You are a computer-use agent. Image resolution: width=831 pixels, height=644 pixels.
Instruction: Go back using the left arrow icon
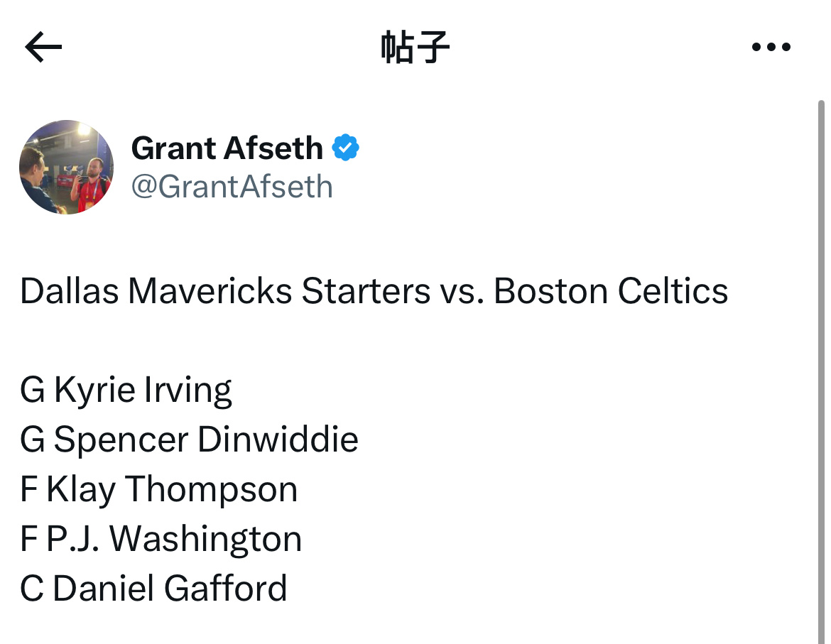point(43,47)
